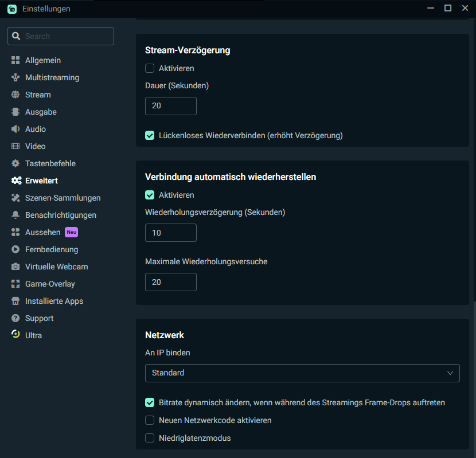Open Installierte Apps settings
476x458 pixels.
15,301
